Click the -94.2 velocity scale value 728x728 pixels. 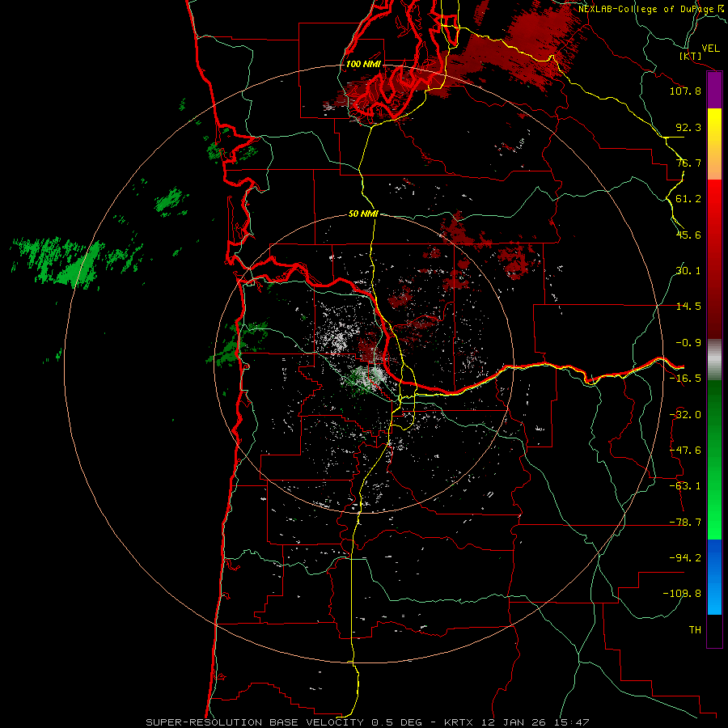click(685, 558)
